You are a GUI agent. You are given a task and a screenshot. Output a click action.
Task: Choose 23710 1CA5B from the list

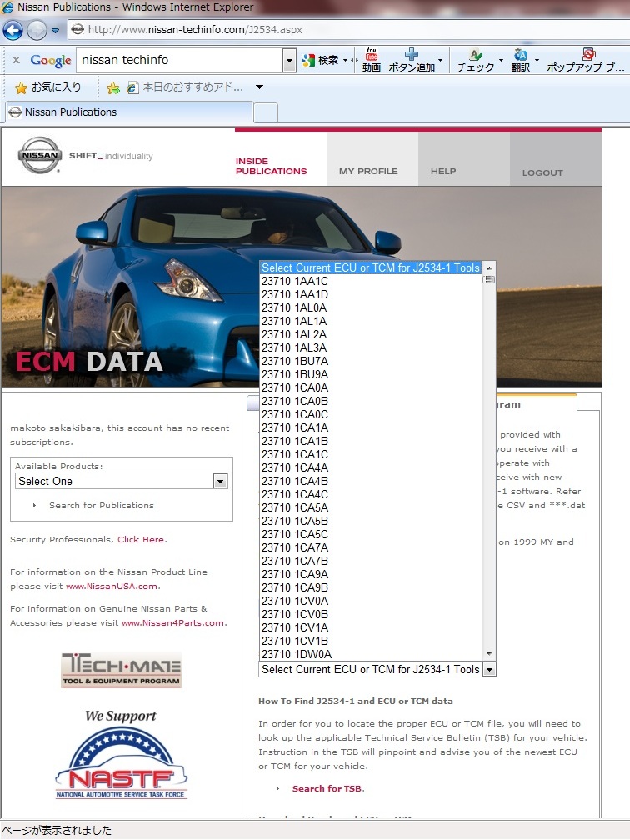(x=371, y=522)
